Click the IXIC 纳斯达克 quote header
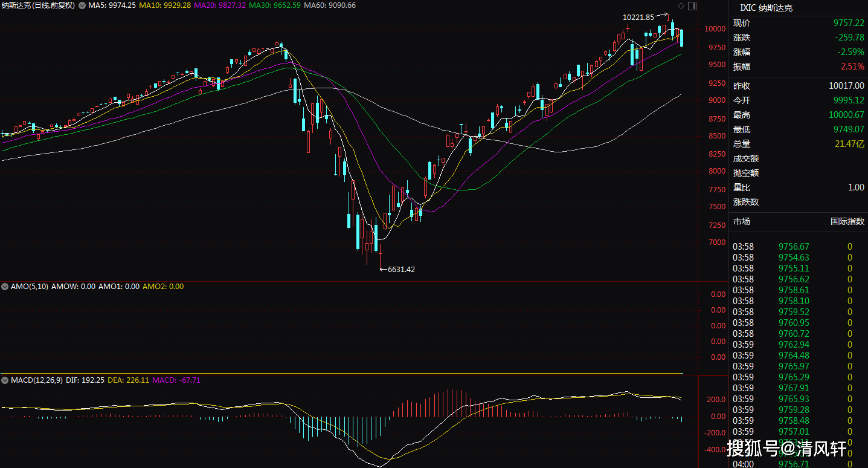Viewport: 868px width, 468px height. coord(767,8)
